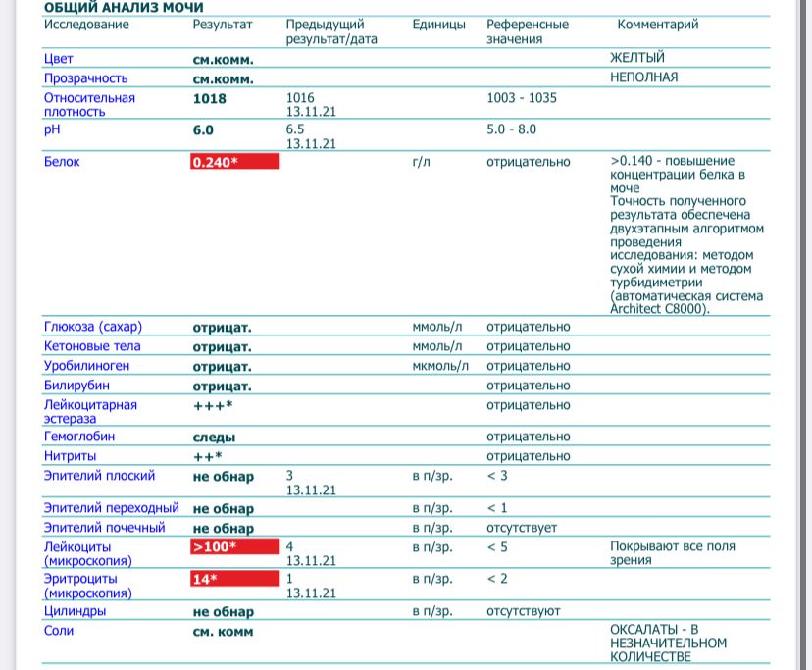
Task: Click the 'Эпителий переходный' test name
Action: click(112, 508)
